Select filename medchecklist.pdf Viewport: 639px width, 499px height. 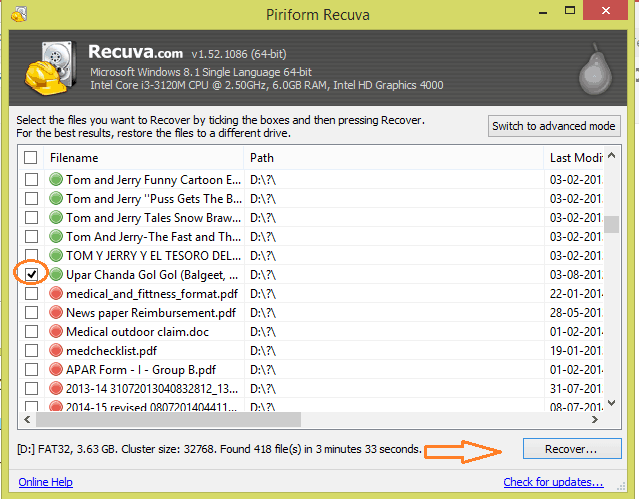(x=111, y=351)
